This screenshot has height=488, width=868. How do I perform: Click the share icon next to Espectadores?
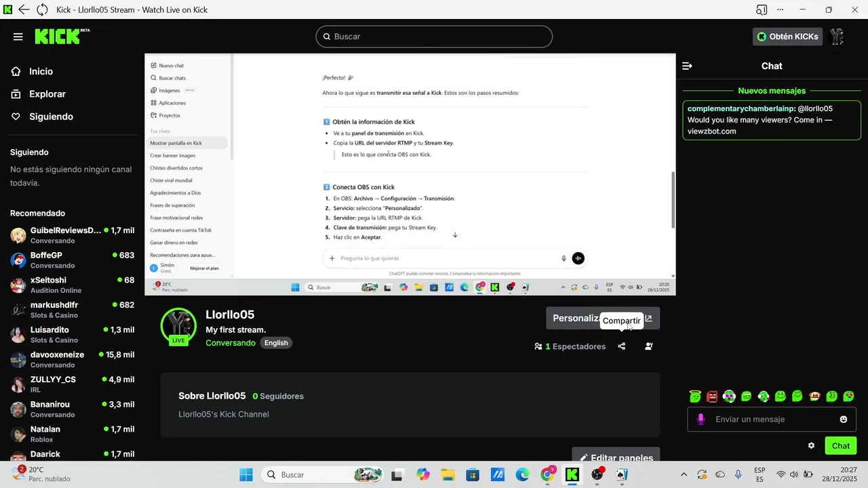[622, 346]
